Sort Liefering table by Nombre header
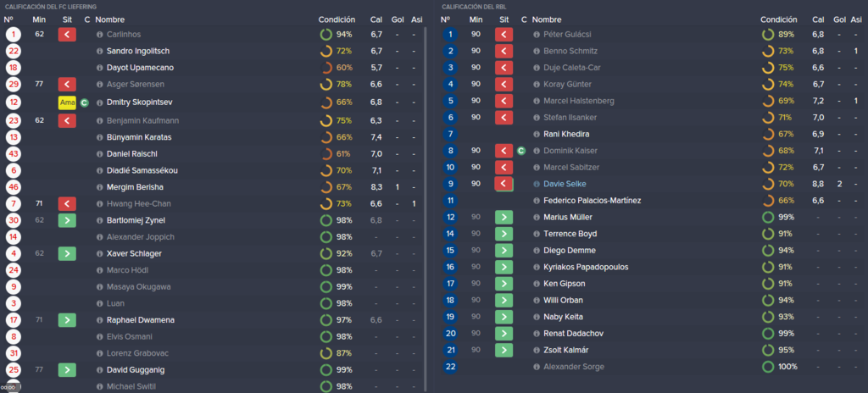 [x=109, y=19]
